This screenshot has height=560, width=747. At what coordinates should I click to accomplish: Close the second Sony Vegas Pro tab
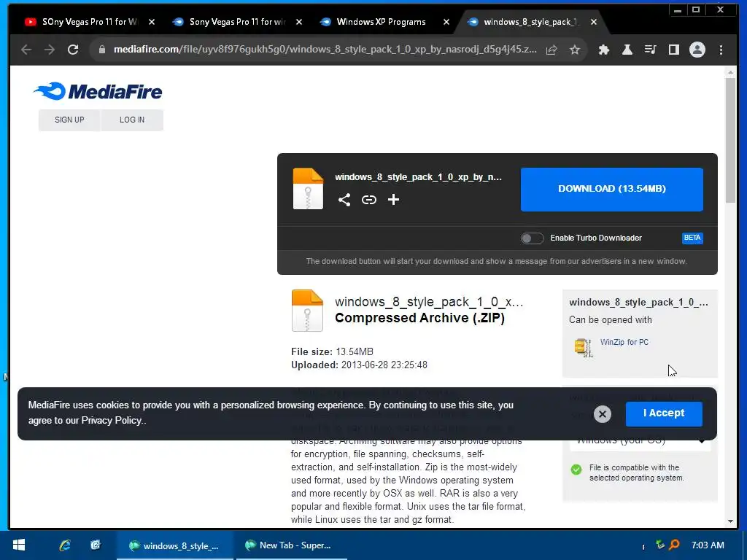click(x=299, y=22)
